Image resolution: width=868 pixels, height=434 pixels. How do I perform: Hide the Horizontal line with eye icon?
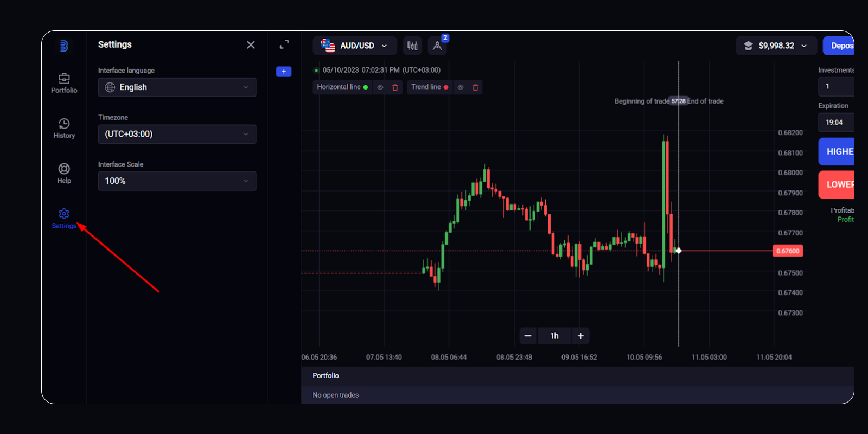pyautogui.click(x=380, y=87)
